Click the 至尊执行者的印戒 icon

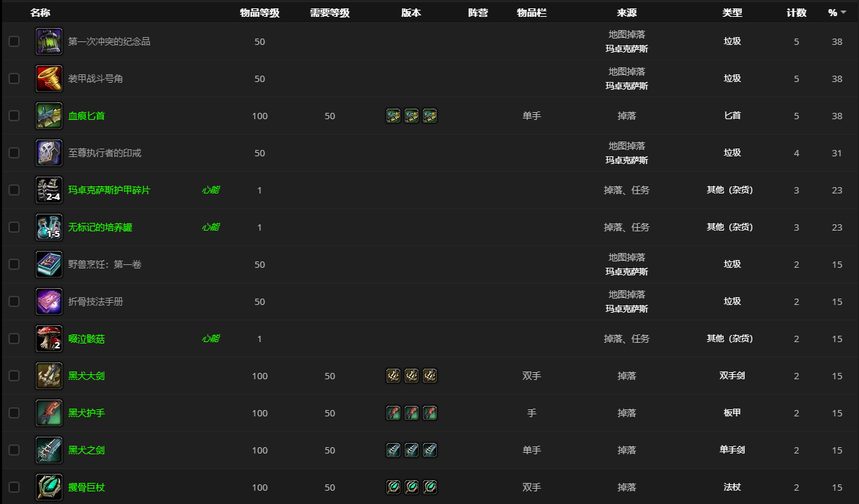(x=49, y=153)
